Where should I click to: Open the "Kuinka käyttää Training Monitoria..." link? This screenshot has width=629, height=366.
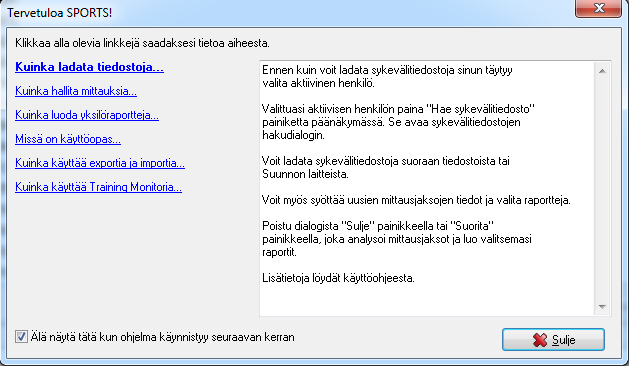(98, 187)
